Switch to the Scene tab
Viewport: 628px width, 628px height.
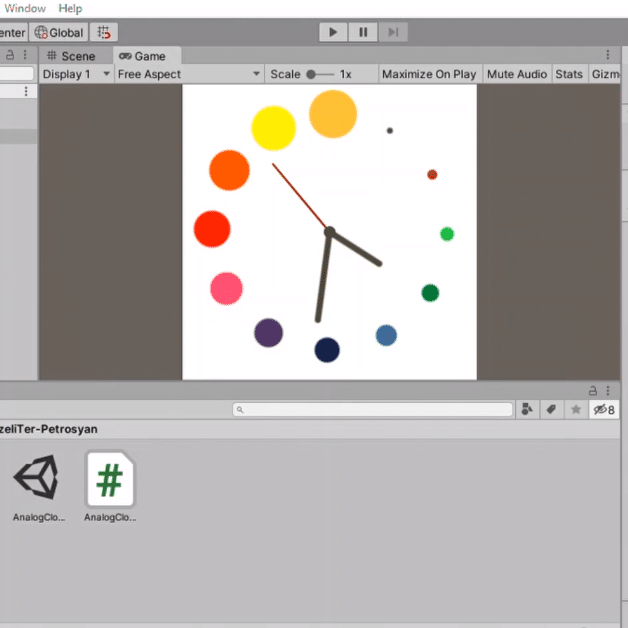[70, 56]
